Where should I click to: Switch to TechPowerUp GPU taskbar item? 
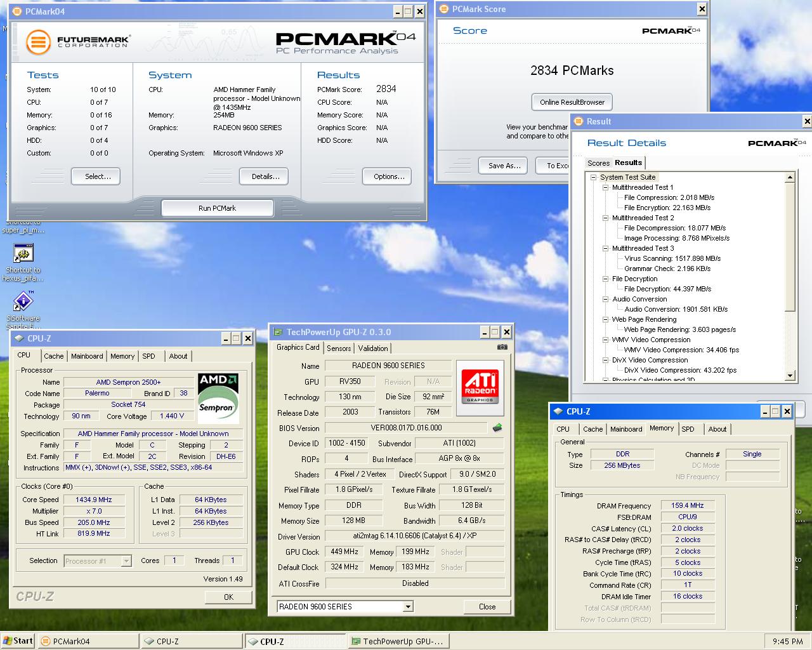coord(398,641)
